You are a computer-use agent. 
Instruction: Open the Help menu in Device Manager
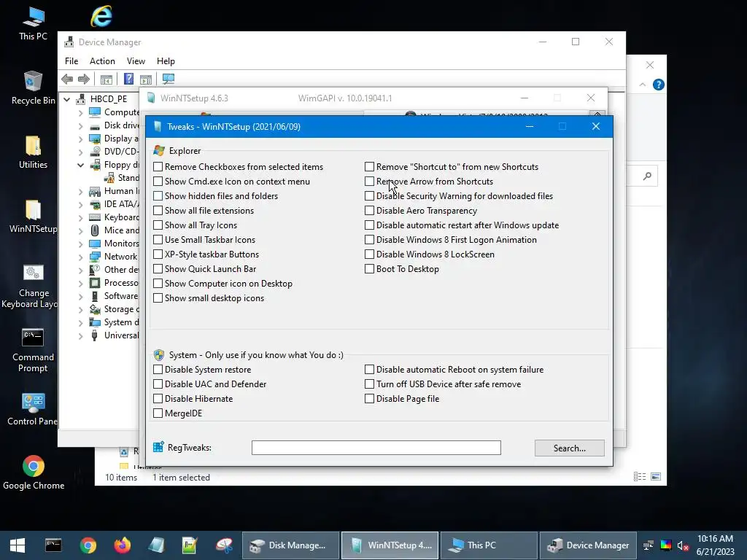point(166,61)
